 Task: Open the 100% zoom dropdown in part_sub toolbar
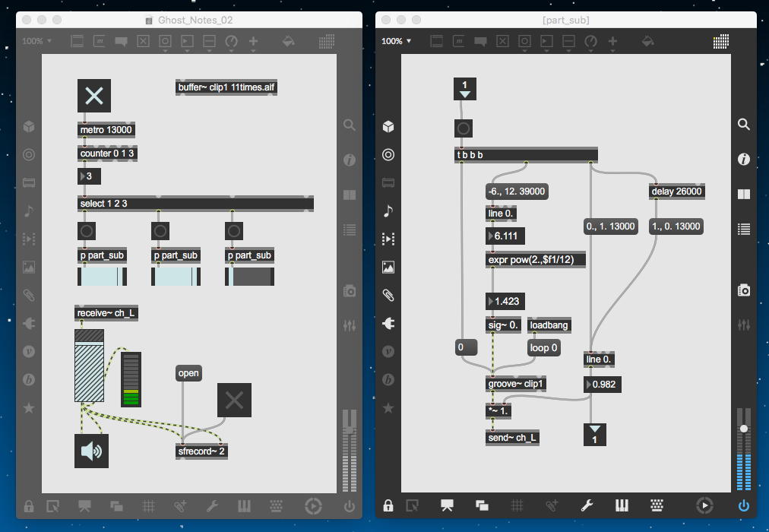(396, 41)
